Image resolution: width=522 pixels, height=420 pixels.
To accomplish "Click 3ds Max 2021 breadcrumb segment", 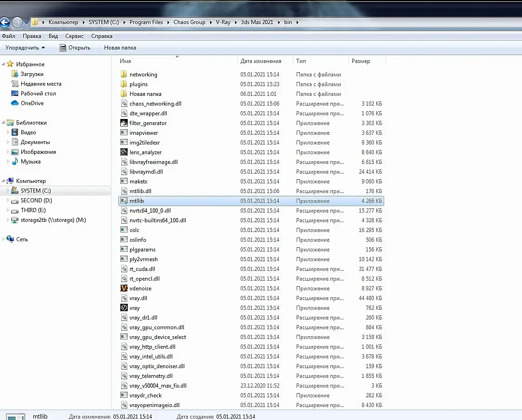I will coord(257,22).
